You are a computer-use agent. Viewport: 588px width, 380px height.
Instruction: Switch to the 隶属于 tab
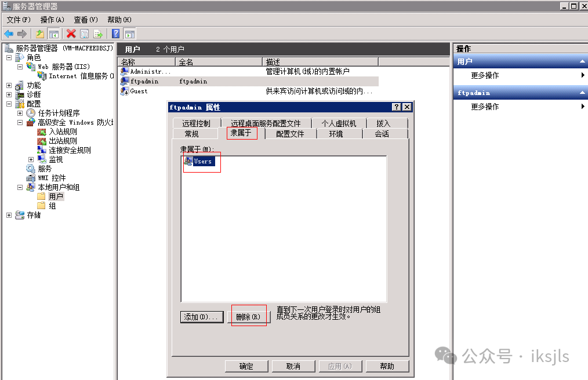click(241, 133)
